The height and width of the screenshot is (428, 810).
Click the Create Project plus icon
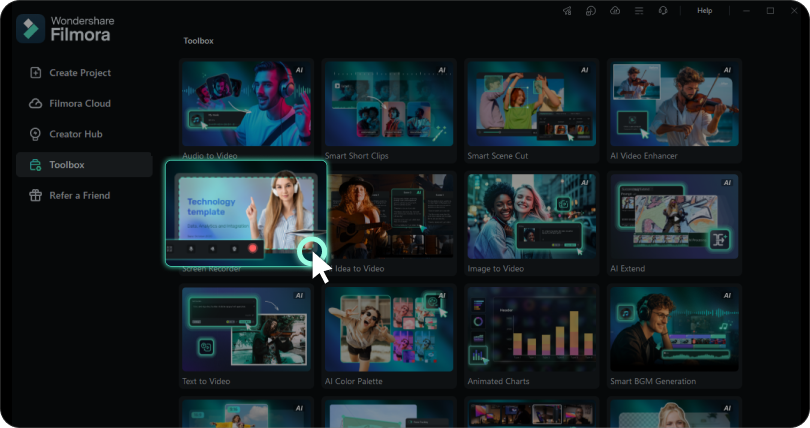(36, 73)
